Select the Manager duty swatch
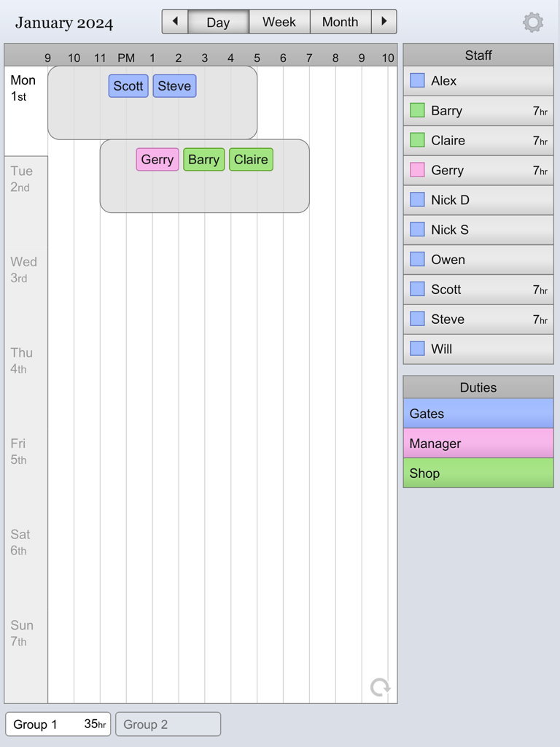Viewport: 560px width, 747px height. click(478, 443)
